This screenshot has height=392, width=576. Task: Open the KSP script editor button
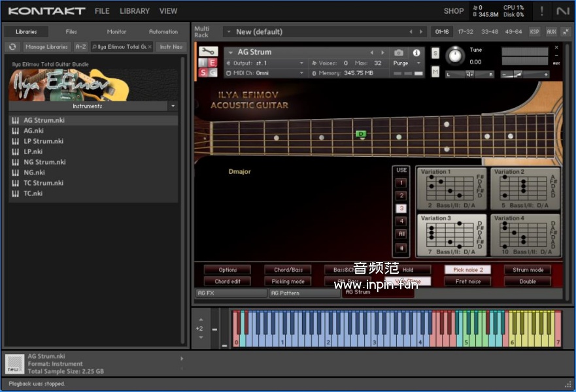[535, 31]
